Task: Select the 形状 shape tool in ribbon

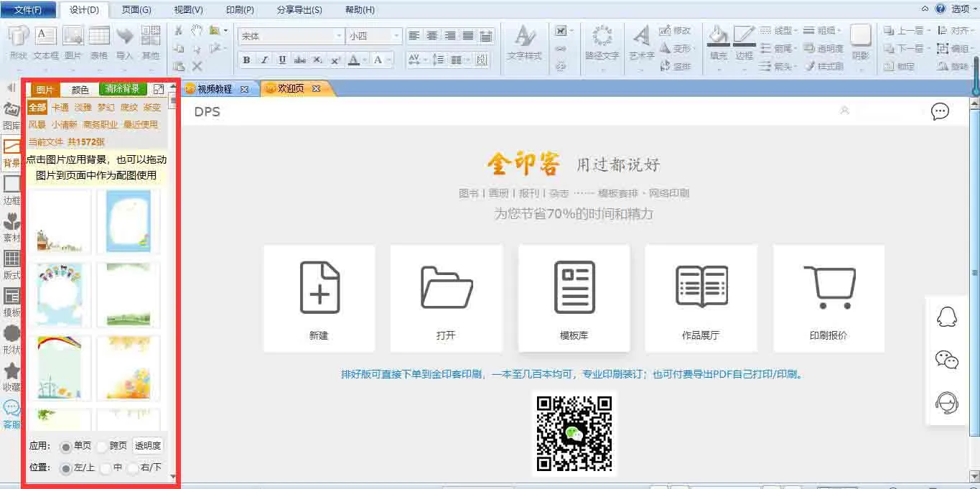Action: pos(18,42)
